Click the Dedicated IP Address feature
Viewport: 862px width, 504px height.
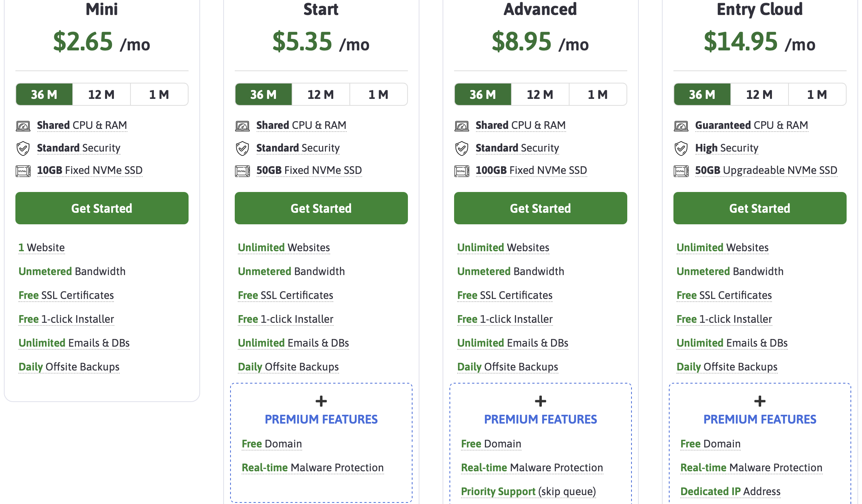[730, 491]
